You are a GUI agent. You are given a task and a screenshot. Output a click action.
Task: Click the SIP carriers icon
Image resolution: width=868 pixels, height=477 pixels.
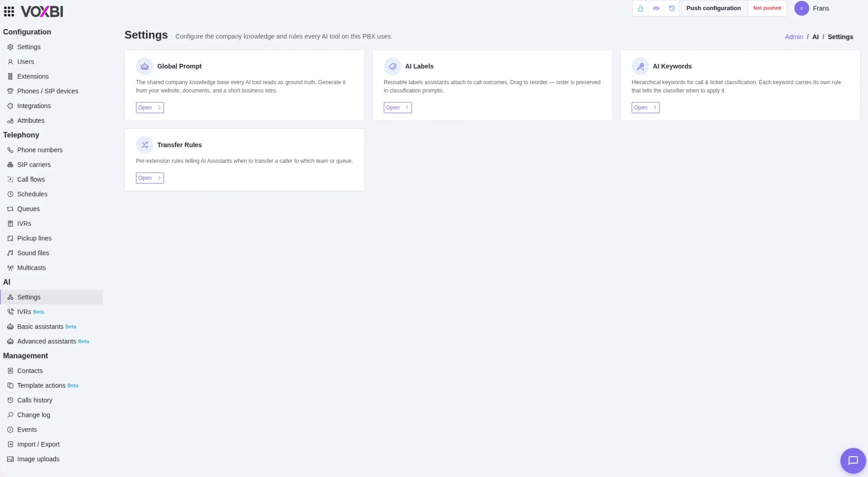[10, 165]
